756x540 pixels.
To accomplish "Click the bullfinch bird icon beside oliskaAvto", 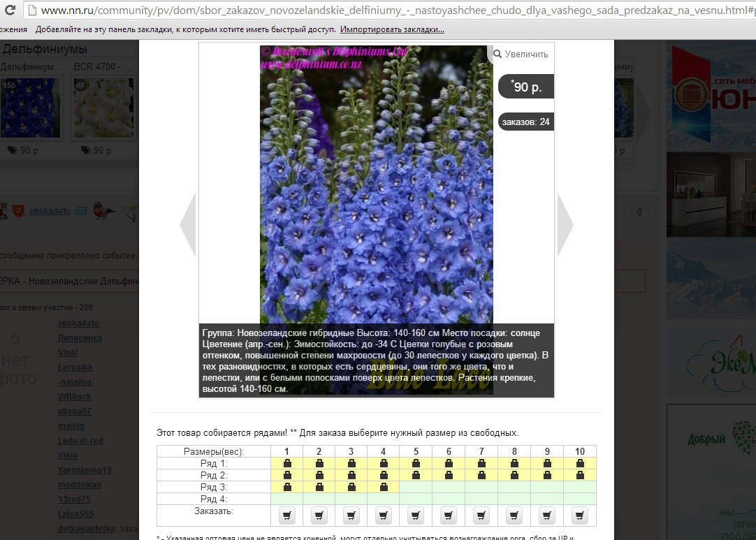I will [x=103, y=211].
